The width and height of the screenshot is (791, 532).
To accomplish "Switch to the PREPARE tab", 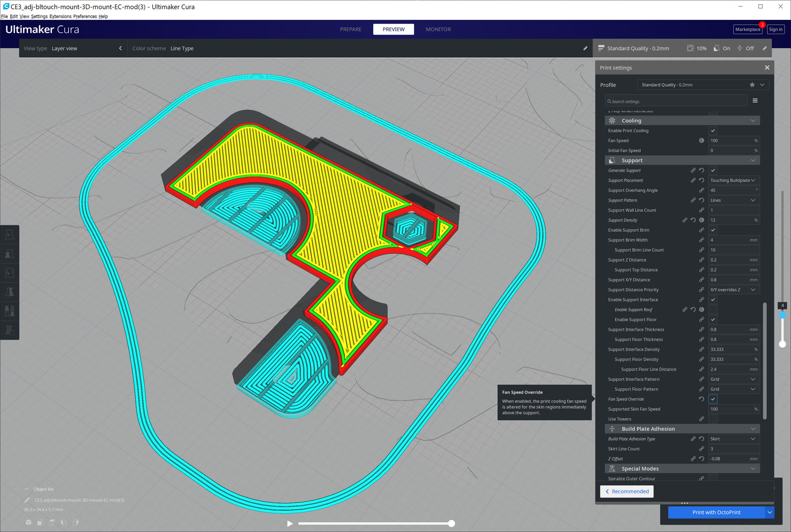I will tap(351, 29).
